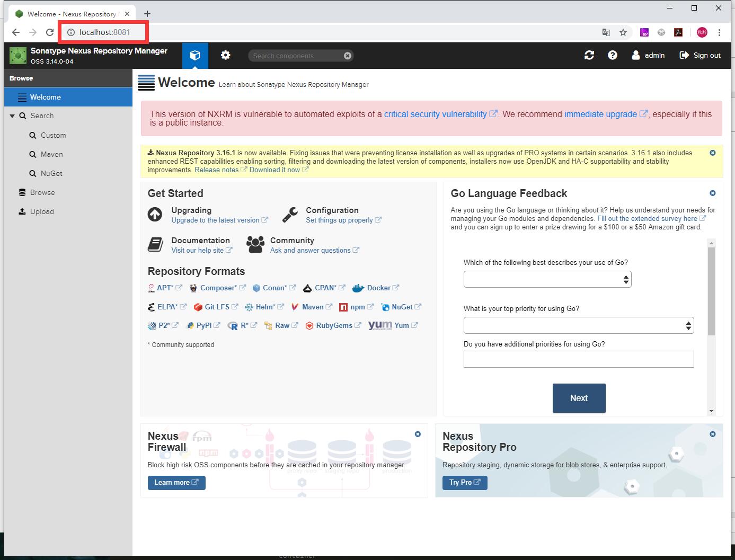Image resolution: width=735 pixels, height=560 pixels.
Task: Click the additional priorities for Go text field
Action: (x=579, y=359)
